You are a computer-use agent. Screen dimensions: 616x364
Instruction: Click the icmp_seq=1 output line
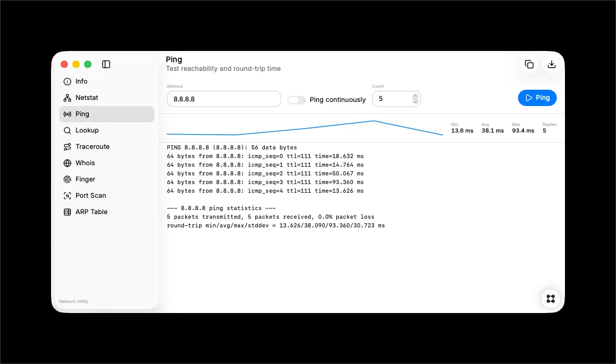tap(265, 165)
